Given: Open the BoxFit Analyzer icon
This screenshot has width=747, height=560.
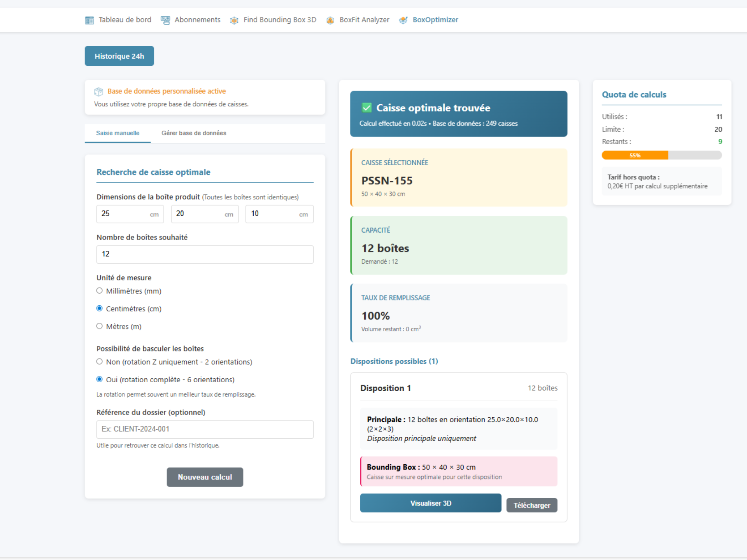Looking at the screenshot, I should (330, 20).
